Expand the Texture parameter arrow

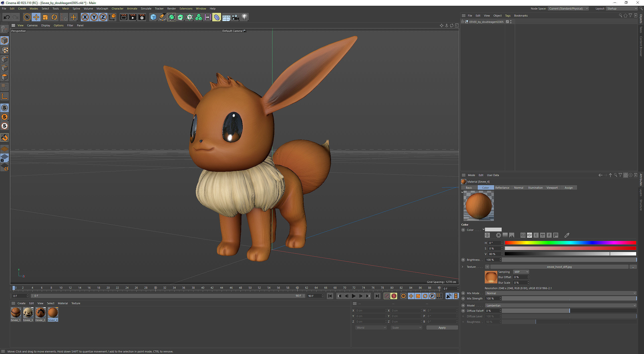click(462, 267)
